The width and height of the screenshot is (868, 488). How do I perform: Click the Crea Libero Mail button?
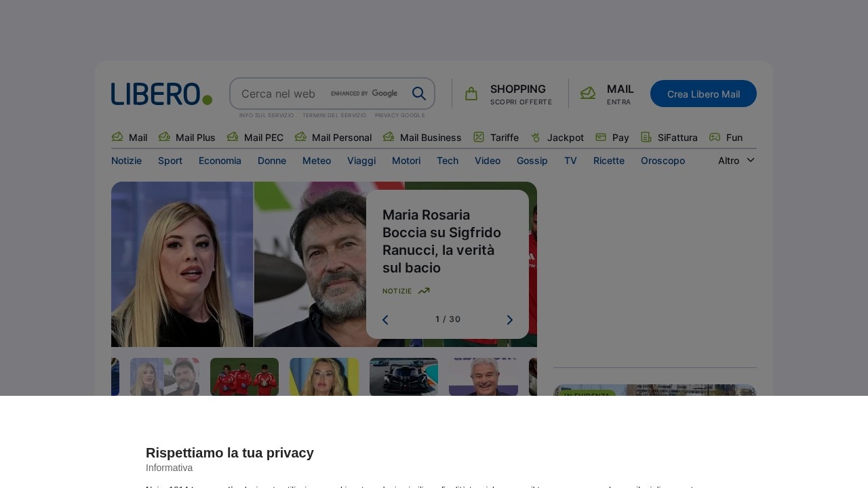(703, 94)
